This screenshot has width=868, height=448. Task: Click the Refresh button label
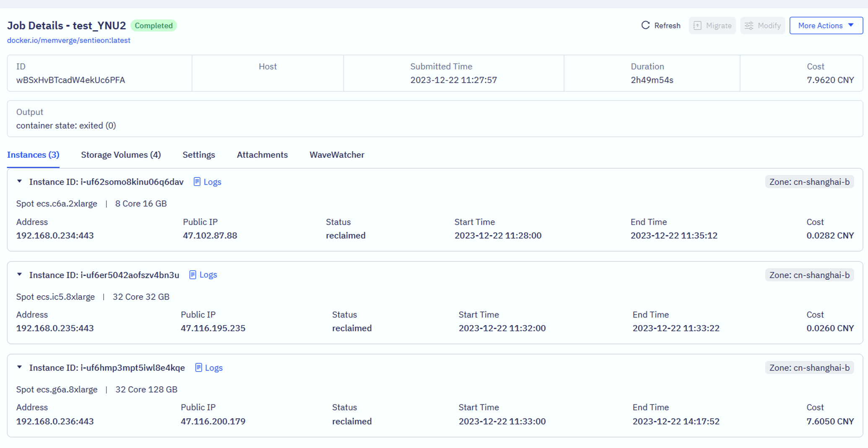667,26
